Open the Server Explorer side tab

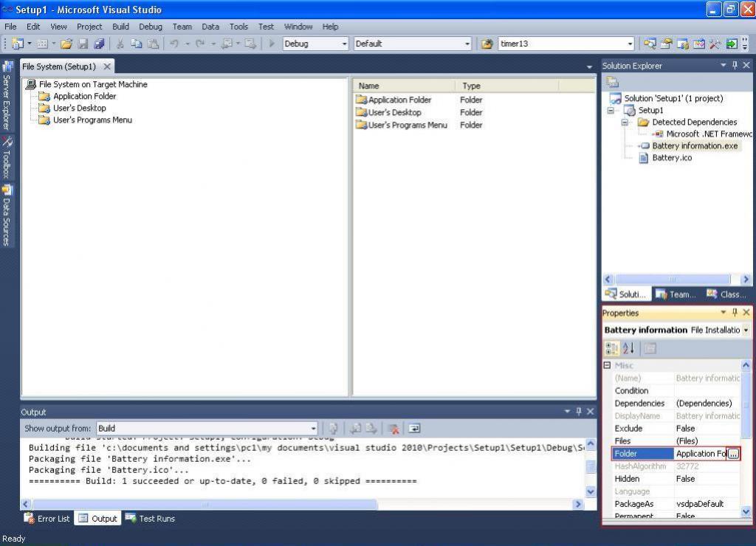(x=7, y=95)
